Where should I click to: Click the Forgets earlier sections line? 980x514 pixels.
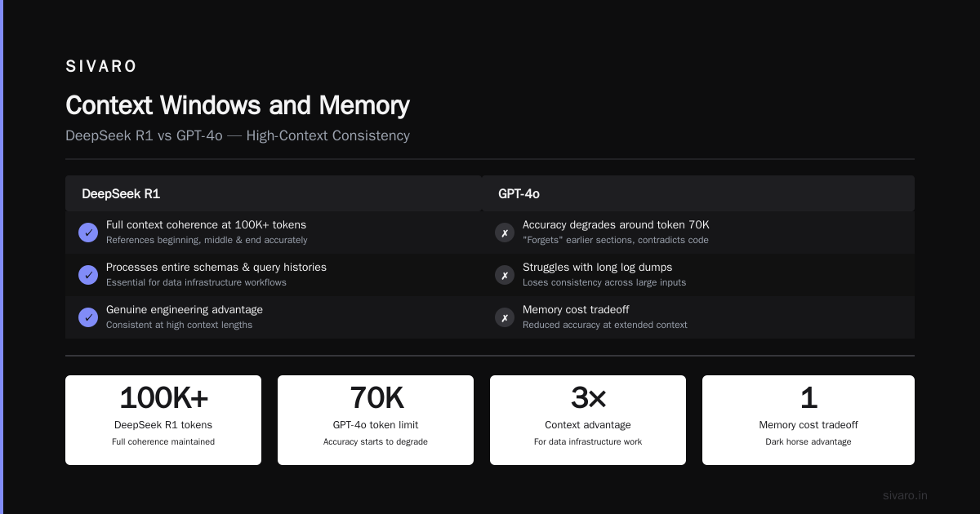coord(616,240)
